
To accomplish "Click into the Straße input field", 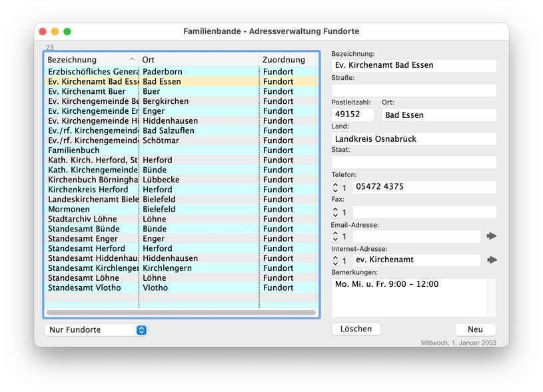I will [414, 90].
